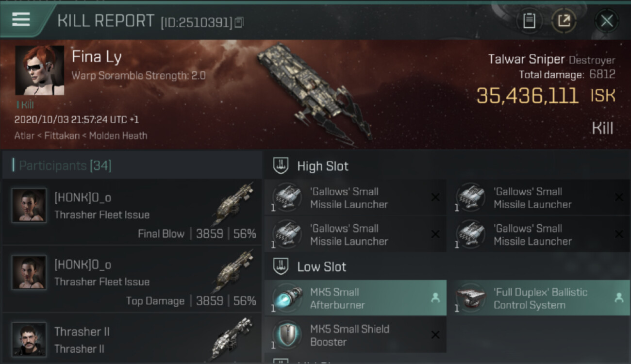Copy the kill report ID

pyautogui.click(x=238, y=22)
